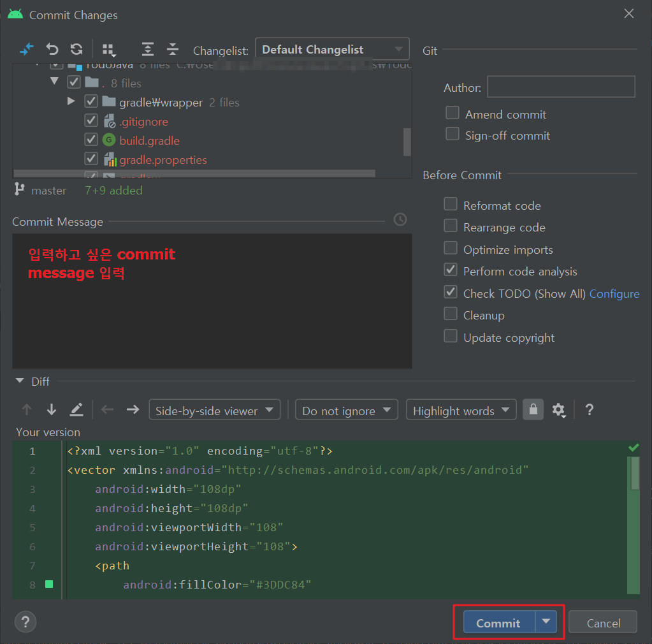Close the Commit Changes dialog
This screenshot has height=644, width=652.
pyautogui.click(x=628, y=14)
